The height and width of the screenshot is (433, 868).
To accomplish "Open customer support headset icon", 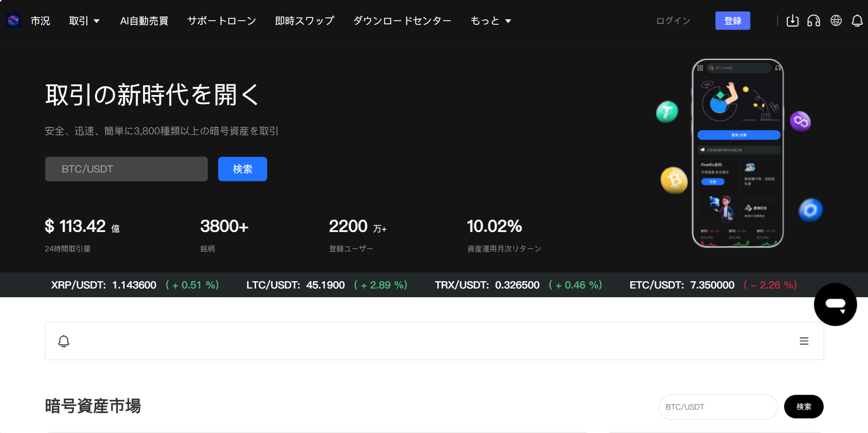I will (814, 21).
